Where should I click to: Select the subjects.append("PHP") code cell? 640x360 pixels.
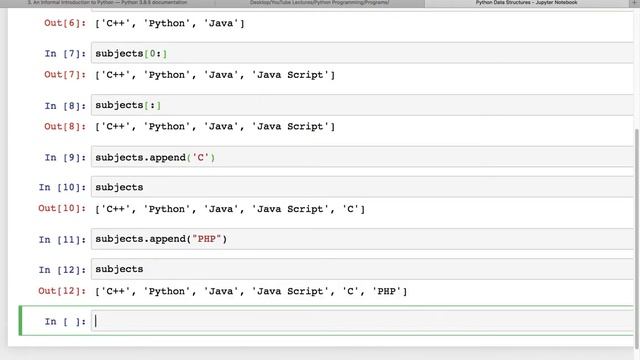coord(362,239)
